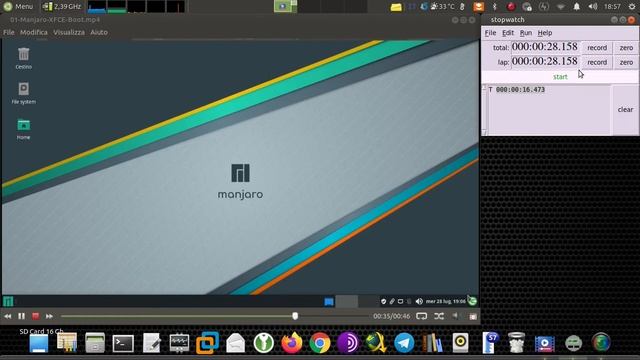Launch Telegram from the dock

(404, 343)
